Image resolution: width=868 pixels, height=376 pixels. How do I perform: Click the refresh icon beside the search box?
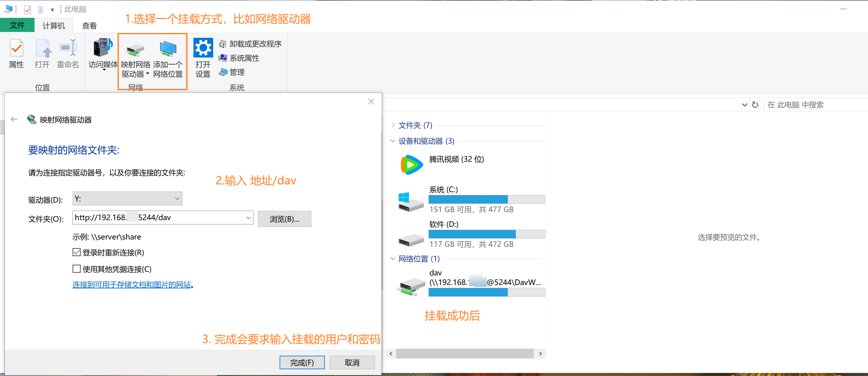click(755, 105)
